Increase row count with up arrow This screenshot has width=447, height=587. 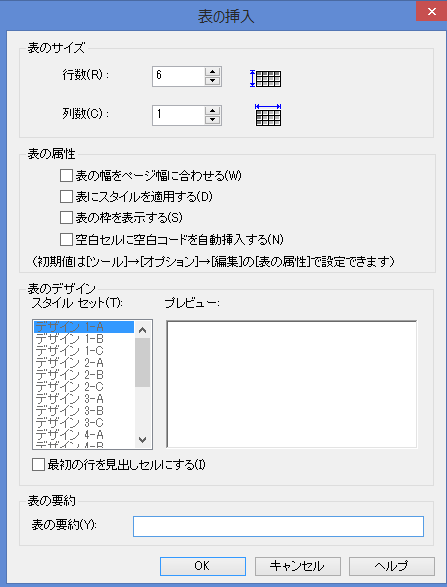(x=213, y=72)
